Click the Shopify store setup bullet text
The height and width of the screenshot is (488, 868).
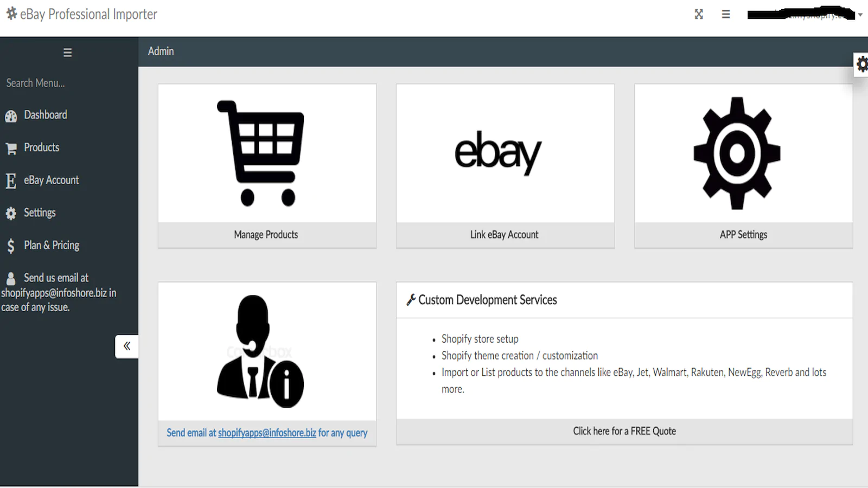click(480, 339)
